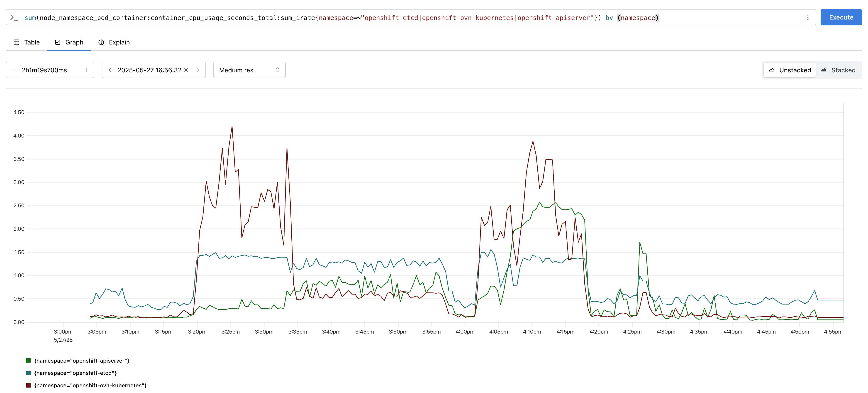Switch to the Table tab
Viewport: 868px width, 393px height.
(x=27, y=42)
